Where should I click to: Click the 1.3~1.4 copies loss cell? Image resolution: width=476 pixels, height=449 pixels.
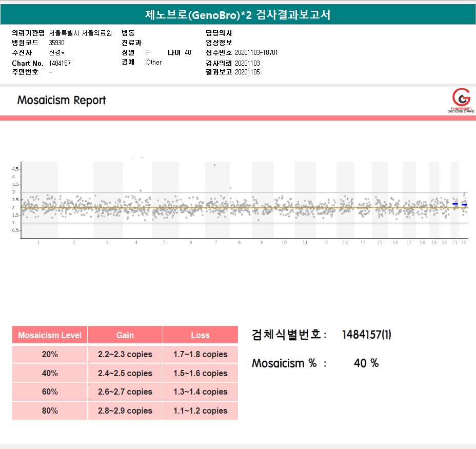pyautogui.click(x=200, y=392)
